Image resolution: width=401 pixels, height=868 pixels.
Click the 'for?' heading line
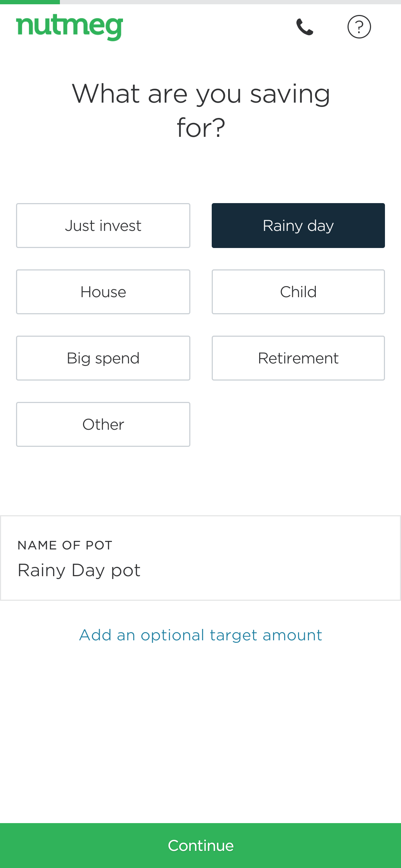(201, 128)
